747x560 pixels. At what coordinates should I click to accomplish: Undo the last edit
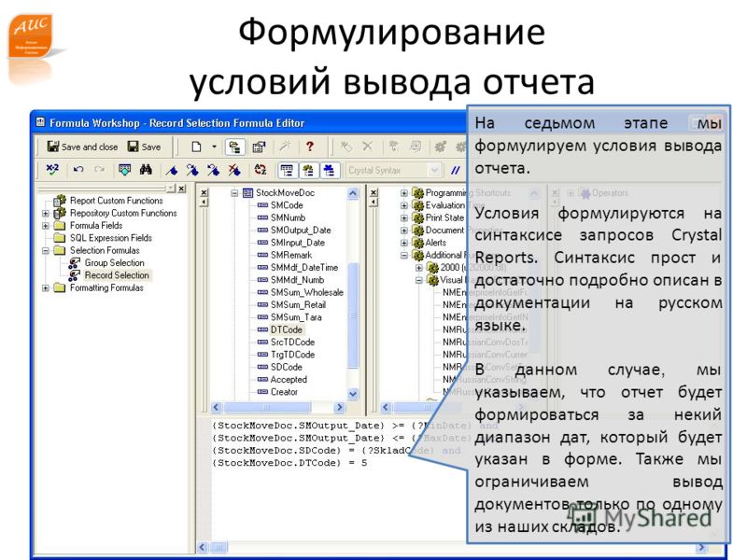pyautogui.click(x=78, y=170)
